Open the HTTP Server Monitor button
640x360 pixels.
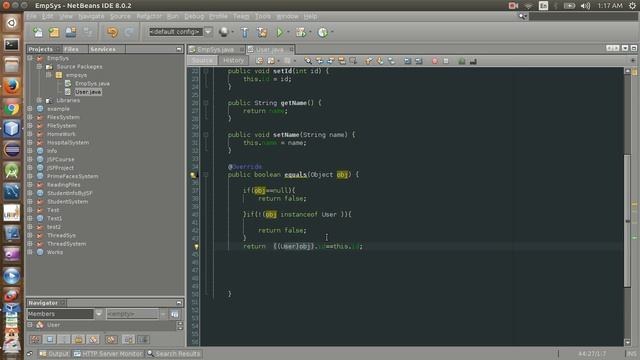[x=109, y=354]
